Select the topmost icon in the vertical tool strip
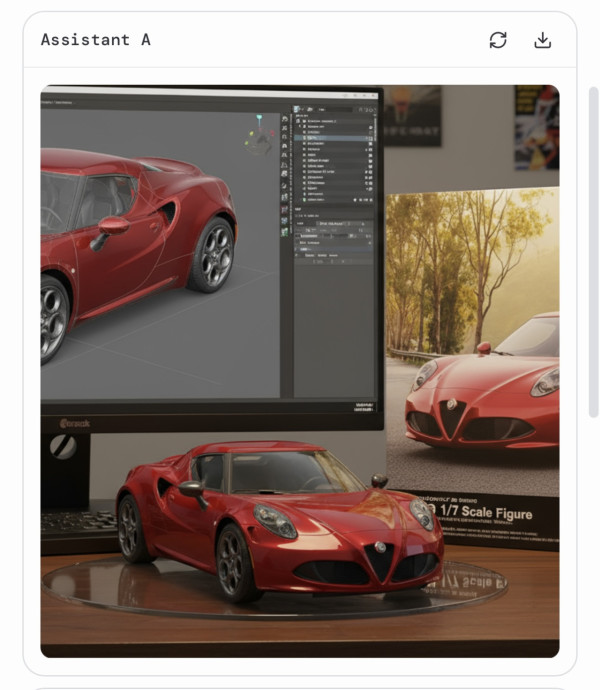Screen dimensions: 600x690 [285, 120]
